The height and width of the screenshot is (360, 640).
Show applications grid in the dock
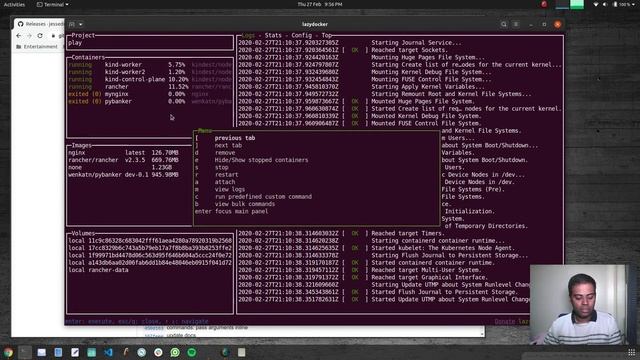tap(631, 352)
